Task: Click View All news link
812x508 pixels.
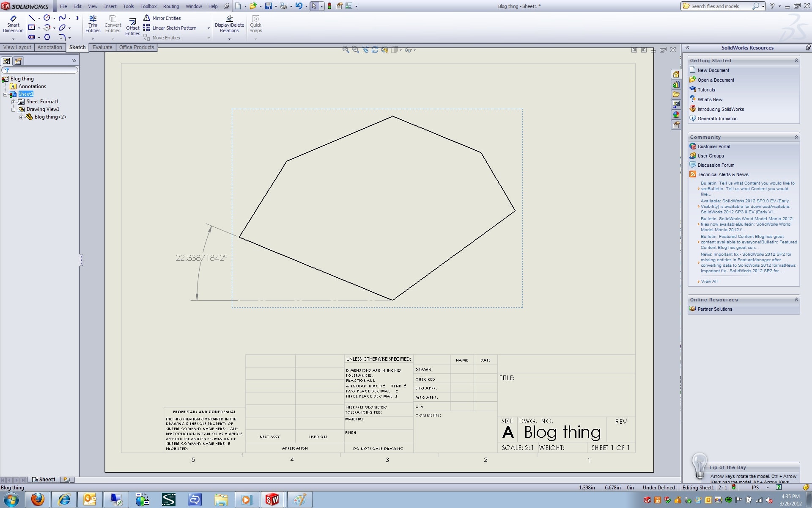Action: pos(709,282)
